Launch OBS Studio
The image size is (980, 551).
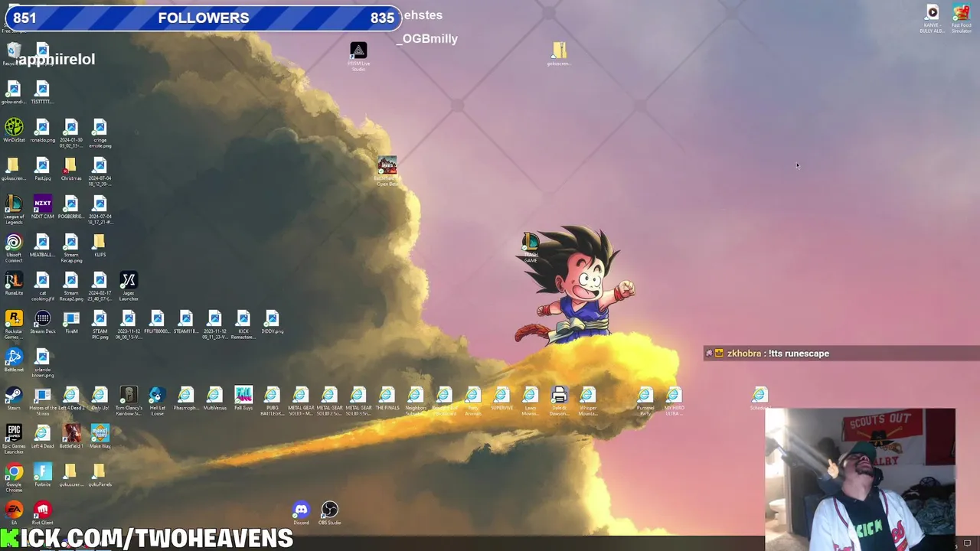click(x=329, y=513)
